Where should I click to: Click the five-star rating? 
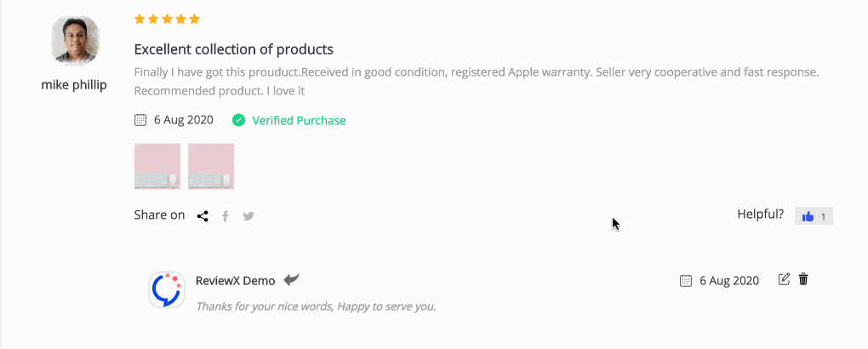[x=167, y=20]
